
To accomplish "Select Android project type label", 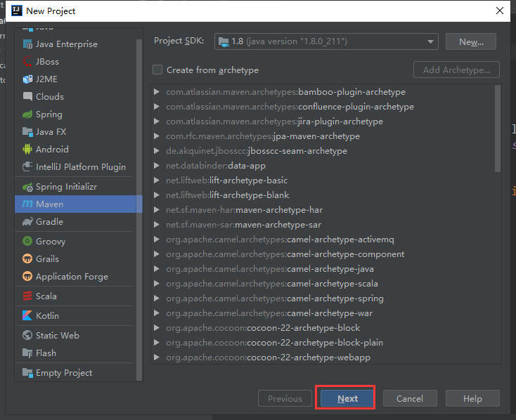I will click(52, 150).
